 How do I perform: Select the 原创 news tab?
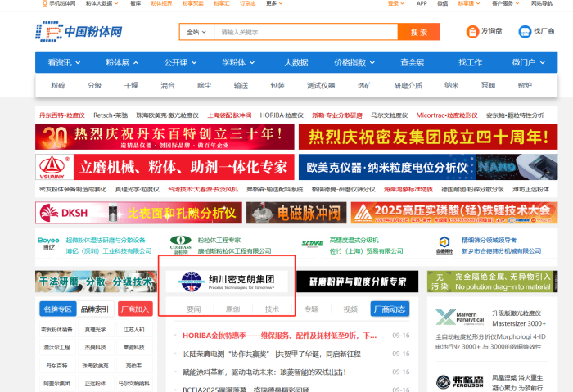(232, 309)
